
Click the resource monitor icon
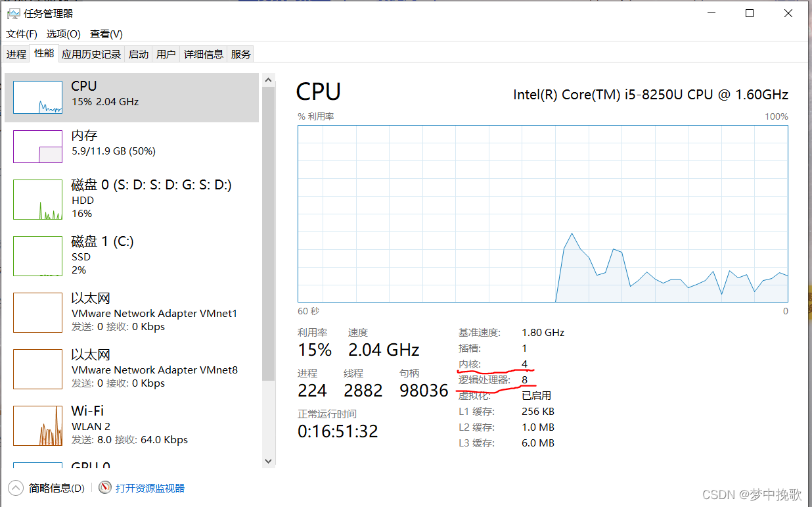105,488
